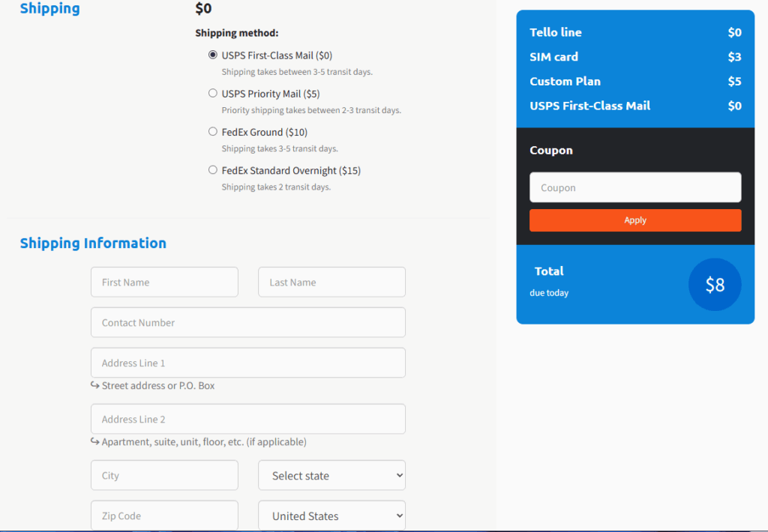Pick FedEx Standard Overnight shipping
The width and height of the screenshot is (768, 532).
point(213,170)
